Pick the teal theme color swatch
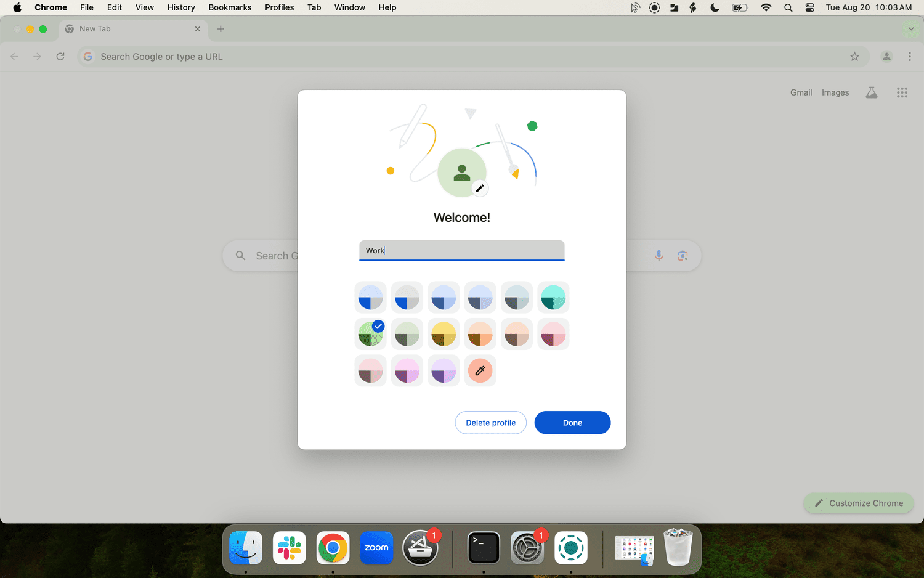The width and height of the screenshot is (924, 578). [553, 298]
